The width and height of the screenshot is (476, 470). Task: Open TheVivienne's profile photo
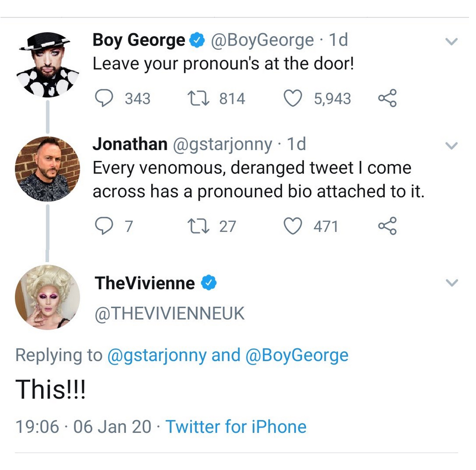click(48, 297)
